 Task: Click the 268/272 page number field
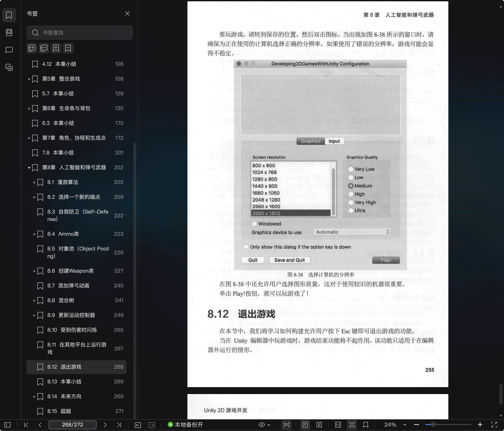click(x=72, y=425)
